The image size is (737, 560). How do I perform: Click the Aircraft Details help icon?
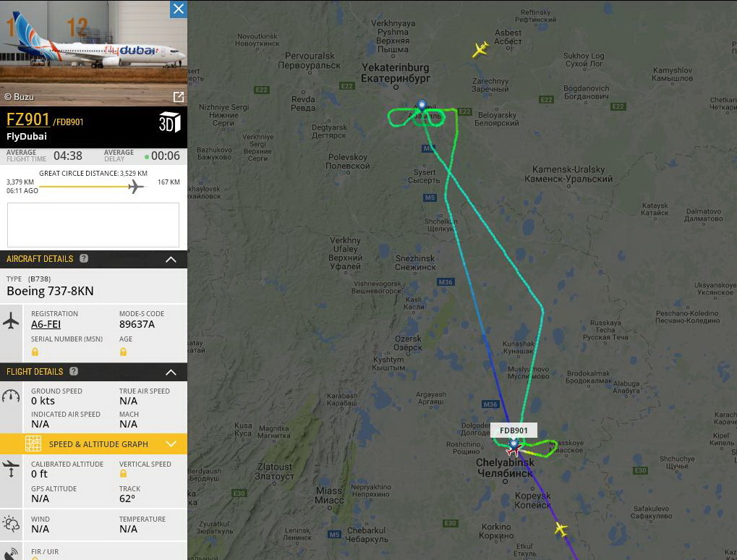point(84,258)
